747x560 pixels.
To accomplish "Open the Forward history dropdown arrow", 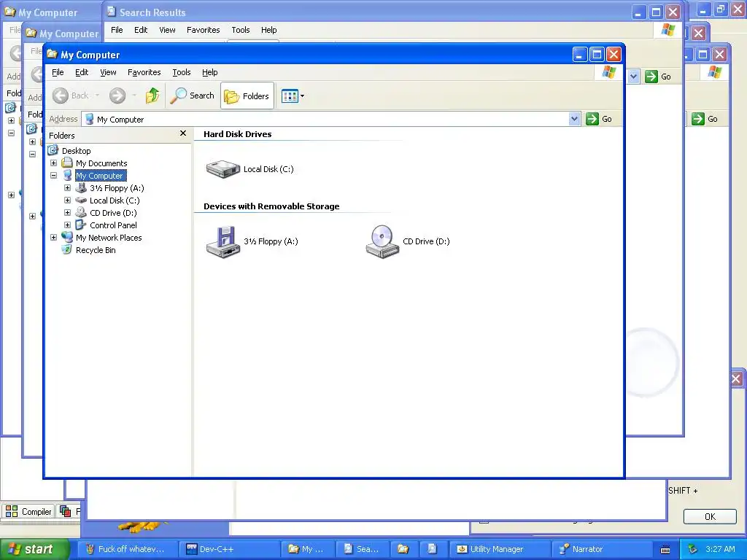I will pyautogui.click(x=134, y=96).
